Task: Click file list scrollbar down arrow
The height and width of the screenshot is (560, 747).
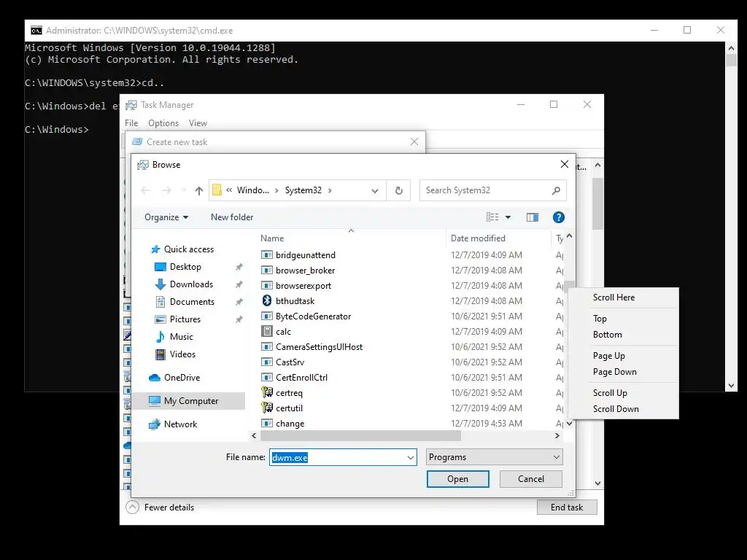Action: click(x=569, y=424)
